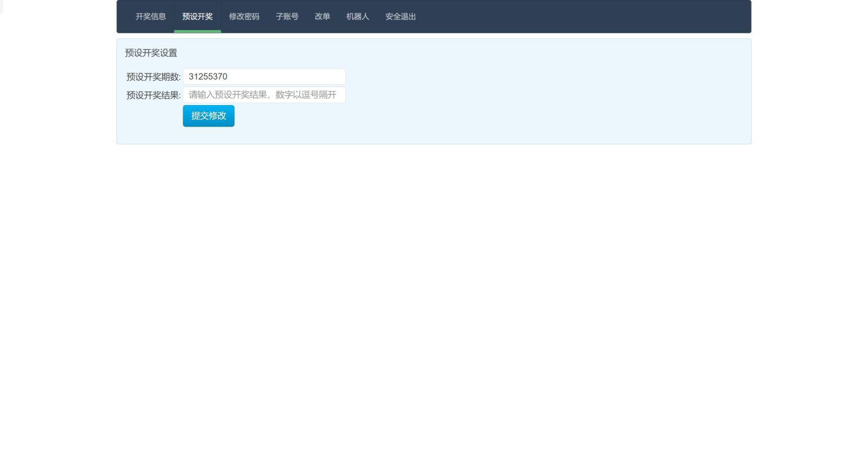Click the 预设开奖期数 label text
868x465 pixels.
click(153, 77)
